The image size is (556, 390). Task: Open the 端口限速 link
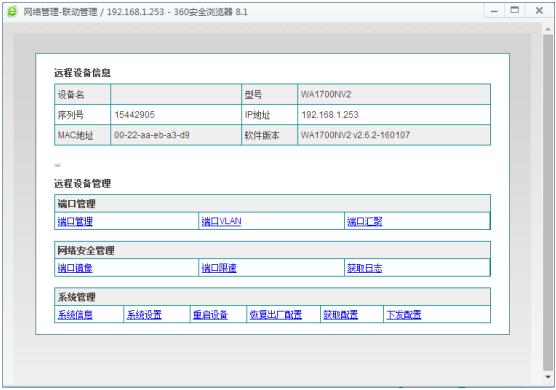tap(219, 268)
